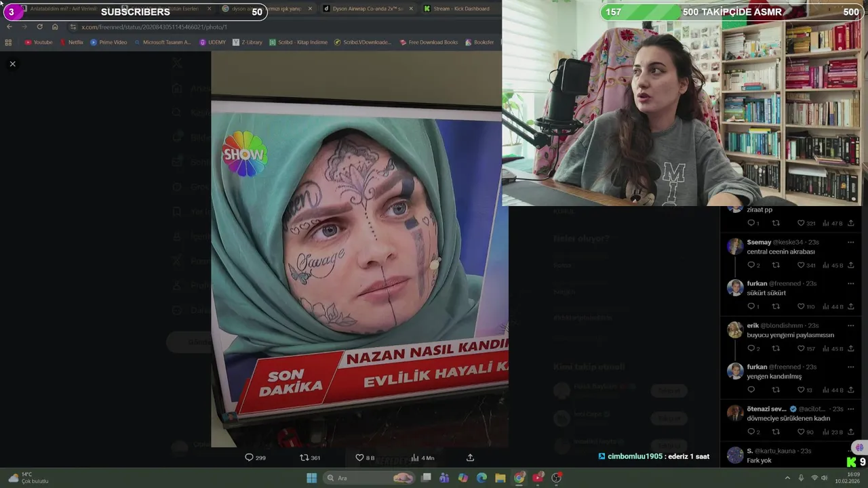Viewport: 868px width, 488px height.
Task: Open the Free Download Books bookmark
Action: click(429, 42)
